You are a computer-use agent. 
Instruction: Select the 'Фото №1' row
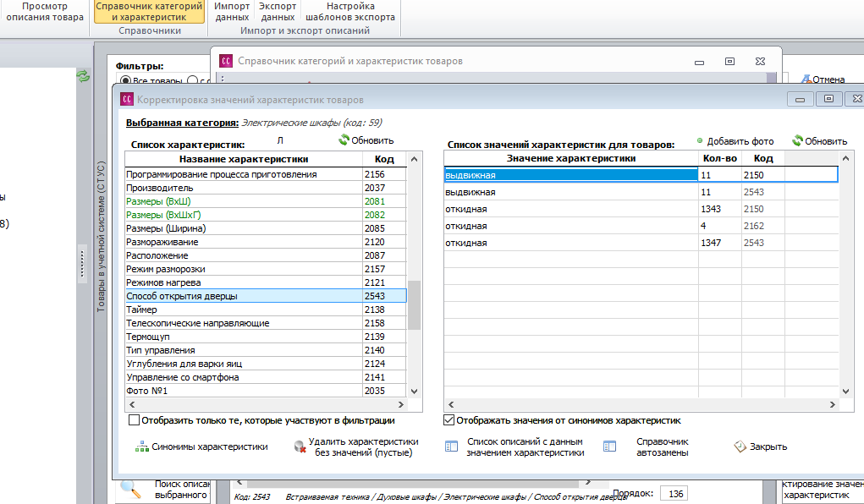pos(266,391)
